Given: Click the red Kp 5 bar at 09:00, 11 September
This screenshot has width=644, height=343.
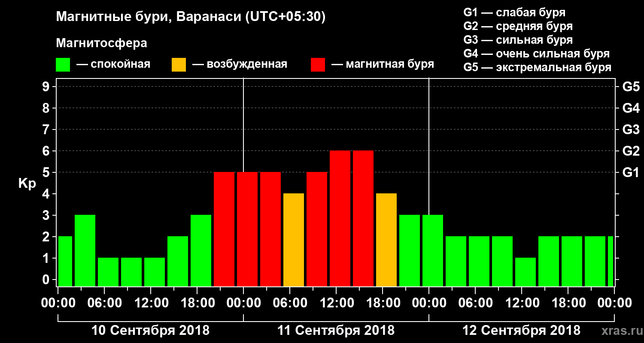Looking at the screenshot, I should 317,229.
